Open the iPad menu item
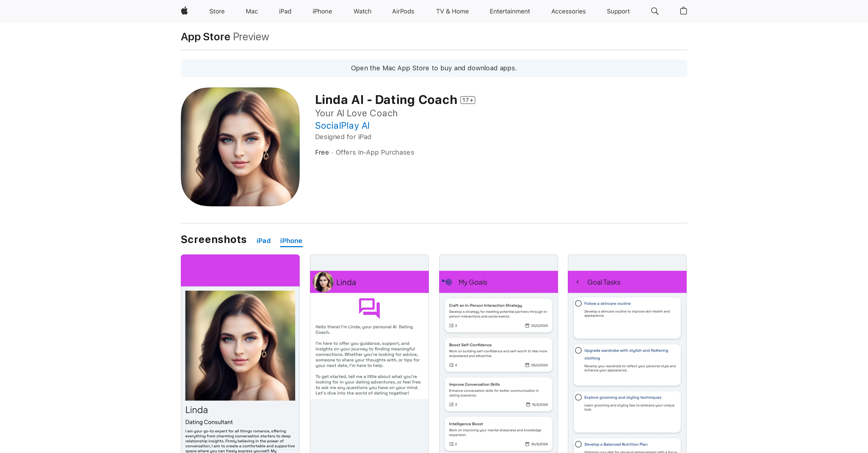Image resolution: width=868 pixels, height=453 pixels. (x=285, y=11)
